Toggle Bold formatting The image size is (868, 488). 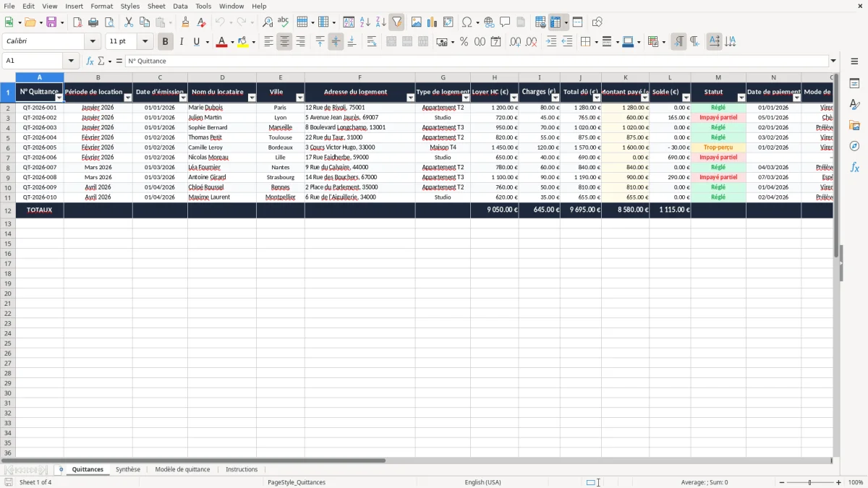tap(166, 42)
